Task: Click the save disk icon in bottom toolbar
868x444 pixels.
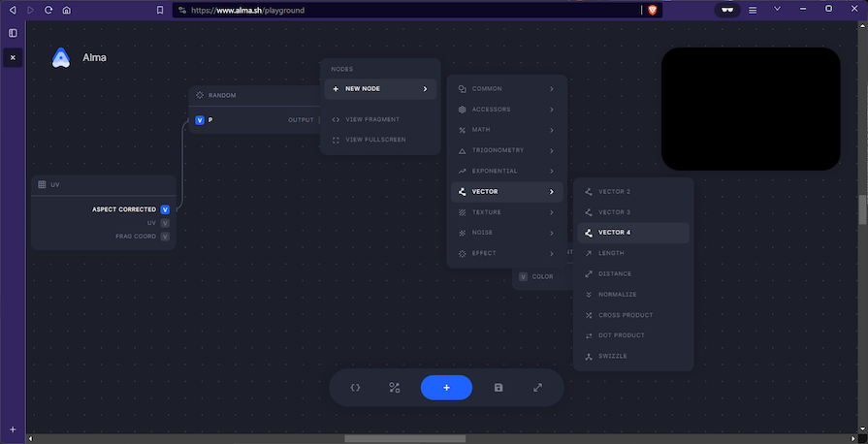Action: click(x=498, y=388)
